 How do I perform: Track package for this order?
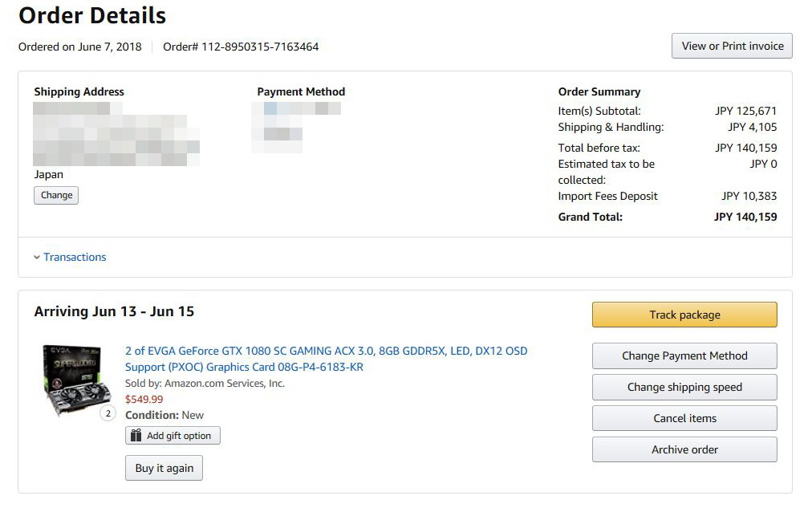[x=684, y=315]
